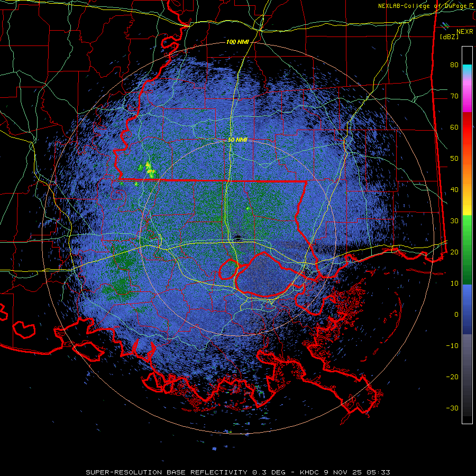The height and width of the screenshot is (476, 476).
Task: Pick the blue segment of the color bar
Action: [x=467, y=309]
